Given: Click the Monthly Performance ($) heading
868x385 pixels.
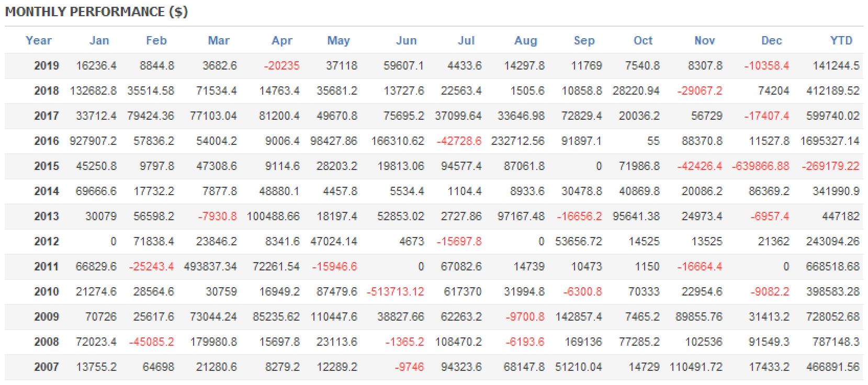Looking at the screenshot, I should click(x=96, y=12).
